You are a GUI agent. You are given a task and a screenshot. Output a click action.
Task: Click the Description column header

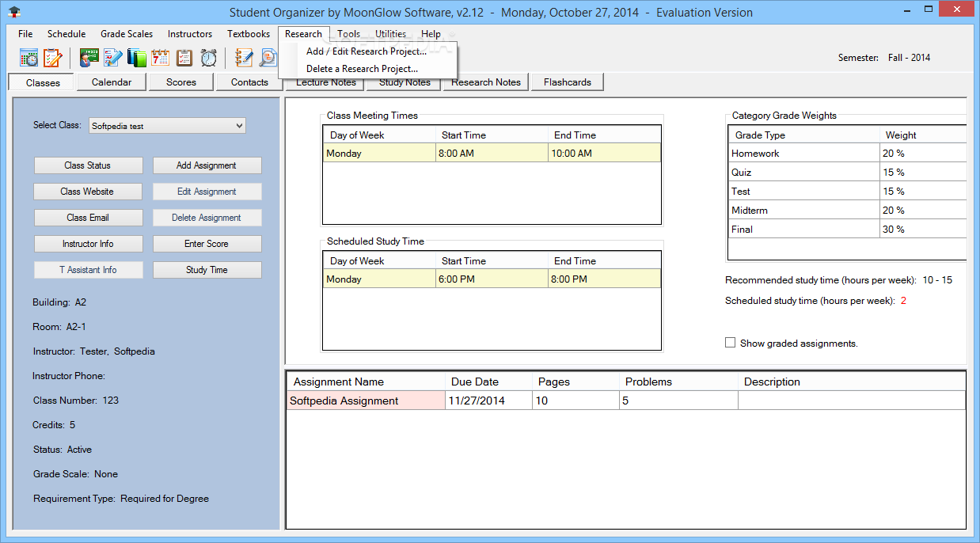(x=852, y=382)
